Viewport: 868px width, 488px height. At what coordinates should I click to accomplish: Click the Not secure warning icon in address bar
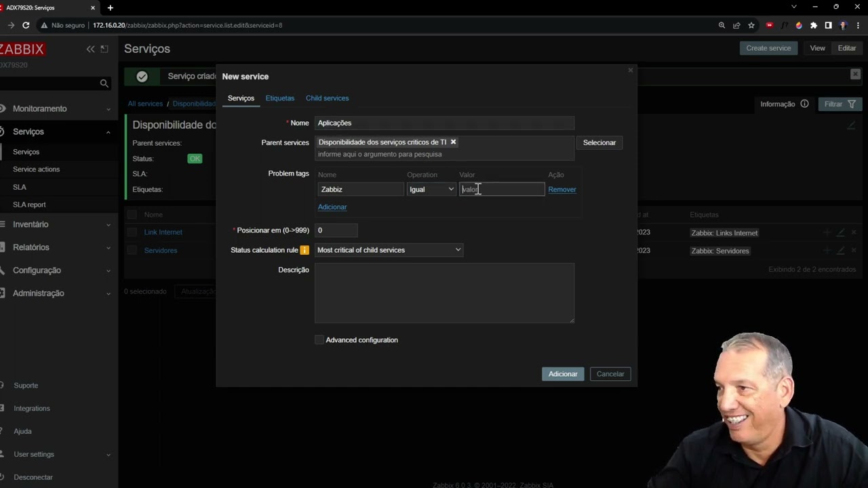tap(44, 25)
